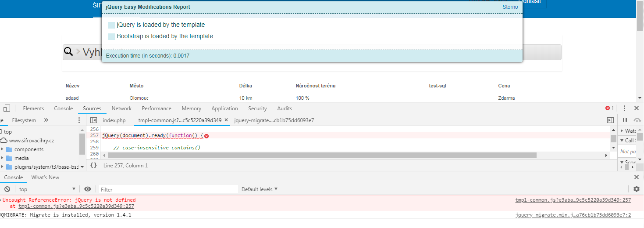The height and width of the screenshot is (228, 644).
Task: Open the Default levels log dropdown
Action: 260,189
